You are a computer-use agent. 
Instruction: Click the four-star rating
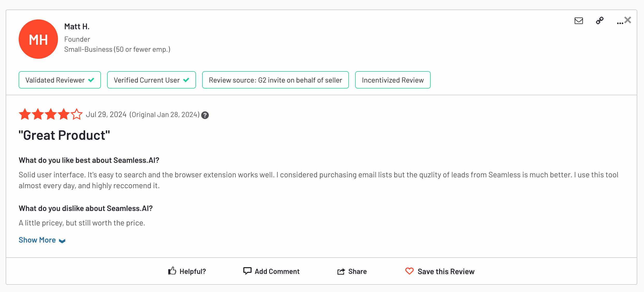point(51,114)
